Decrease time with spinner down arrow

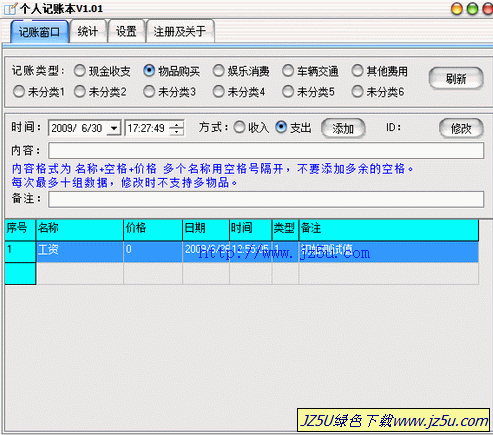(x=177, y=132)
